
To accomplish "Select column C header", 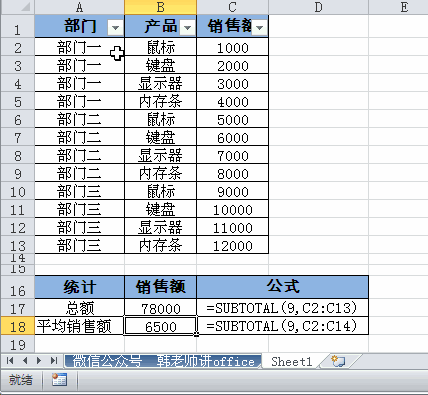I will coord(233,7).
